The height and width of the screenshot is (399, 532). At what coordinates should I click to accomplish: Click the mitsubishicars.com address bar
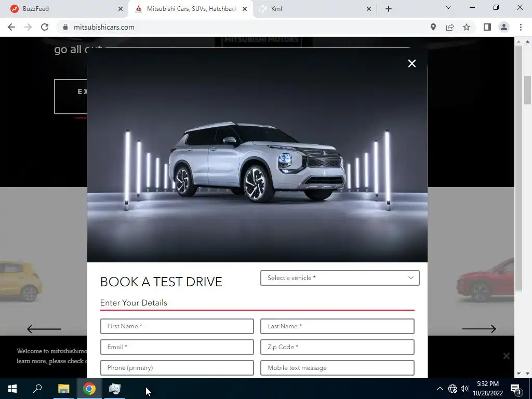point(104,27)
